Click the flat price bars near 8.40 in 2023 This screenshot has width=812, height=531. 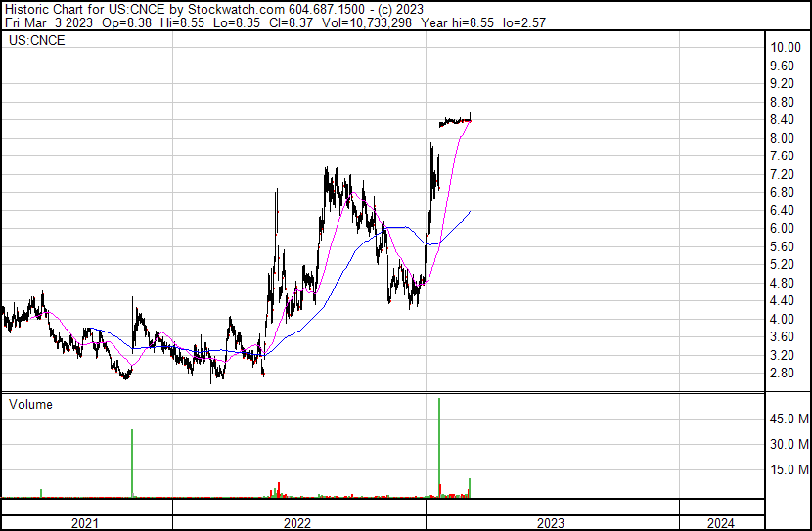[x=455, y=121]
